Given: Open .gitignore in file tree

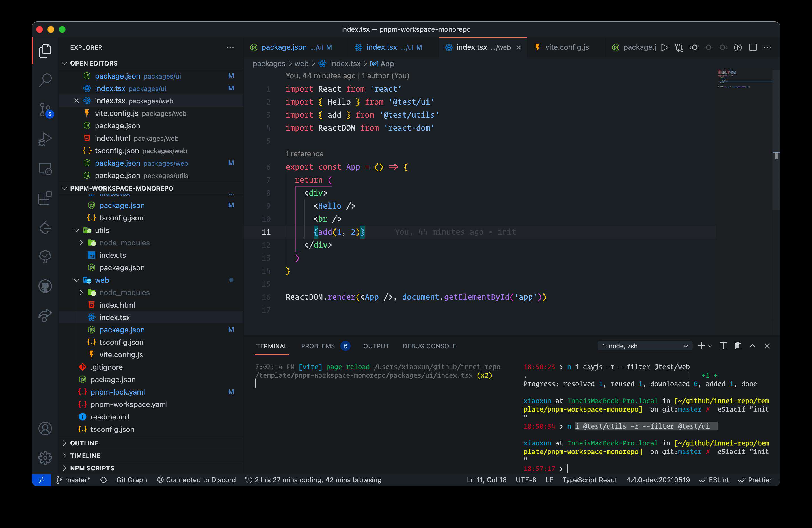Looking at the screenshot, I should point(106,367).
